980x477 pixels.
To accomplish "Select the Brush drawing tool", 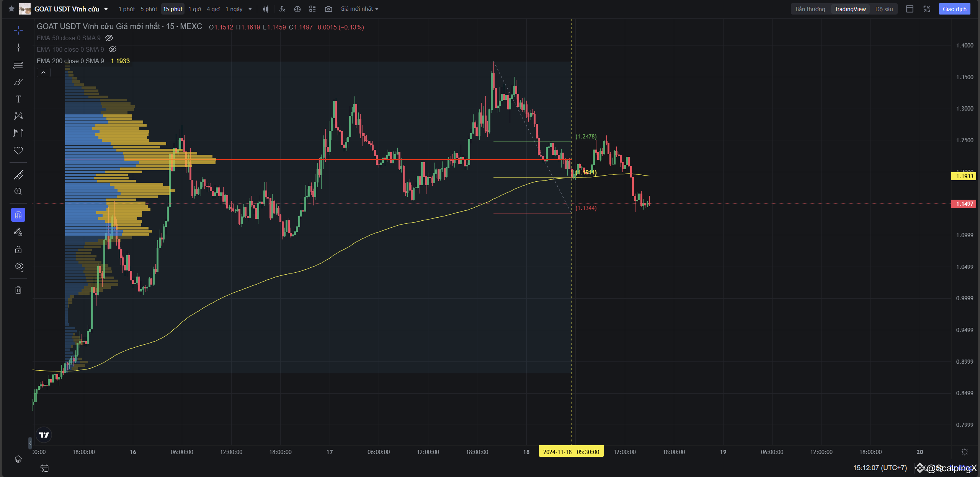I will point(18,82).
